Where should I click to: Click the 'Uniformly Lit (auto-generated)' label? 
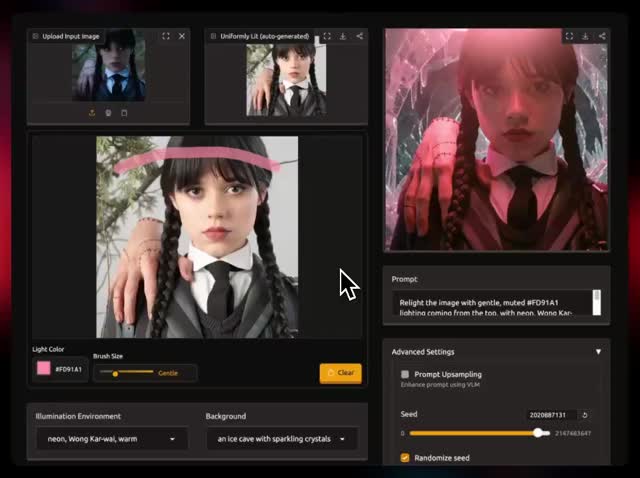pyautogui.click(x=265, y=36)
